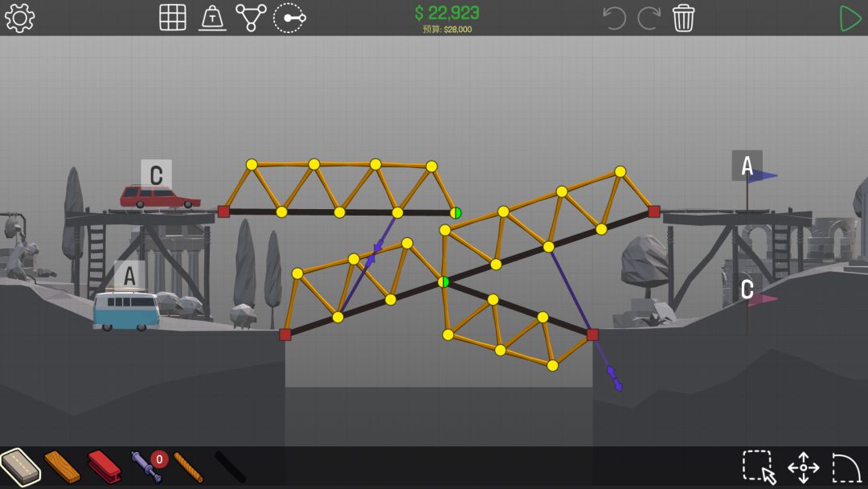The image size is (868, 489).
Task: Open the settings gear menu
Action: point(19,18)
